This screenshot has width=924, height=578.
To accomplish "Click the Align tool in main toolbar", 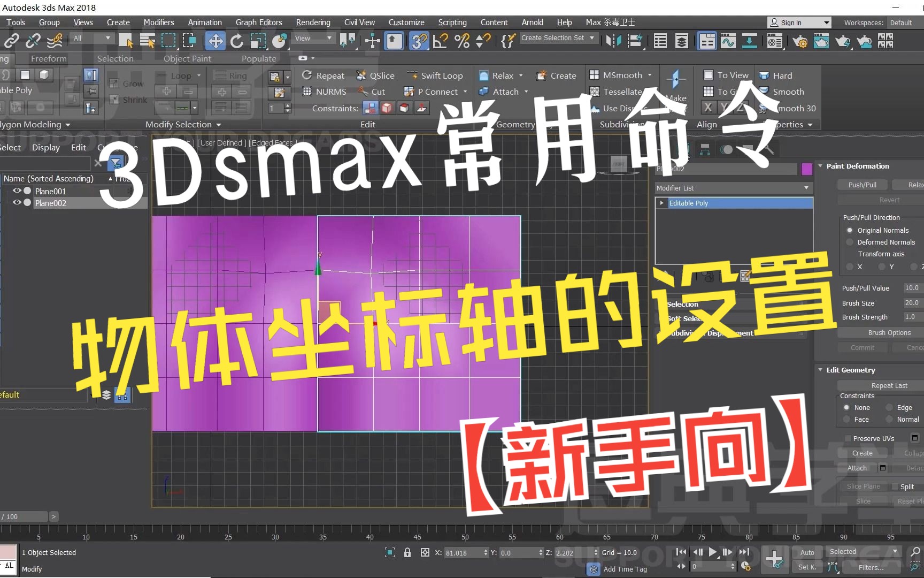I will pyautogui.click(x=635, y=41).
